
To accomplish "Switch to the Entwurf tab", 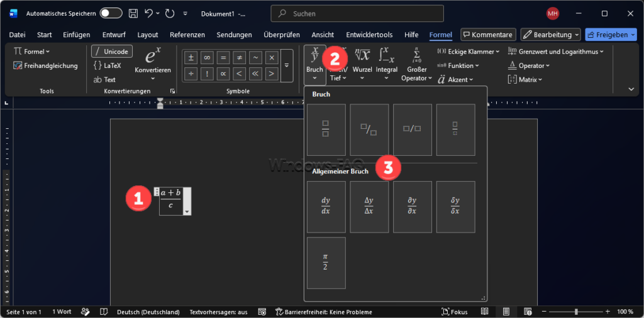I will pyautogui.click(x=114, y=35).
